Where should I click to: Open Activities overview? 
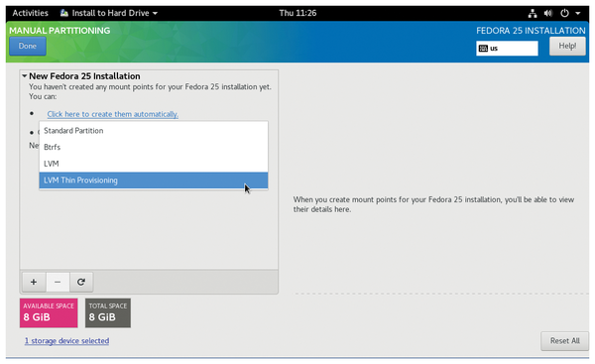(31, 13)
